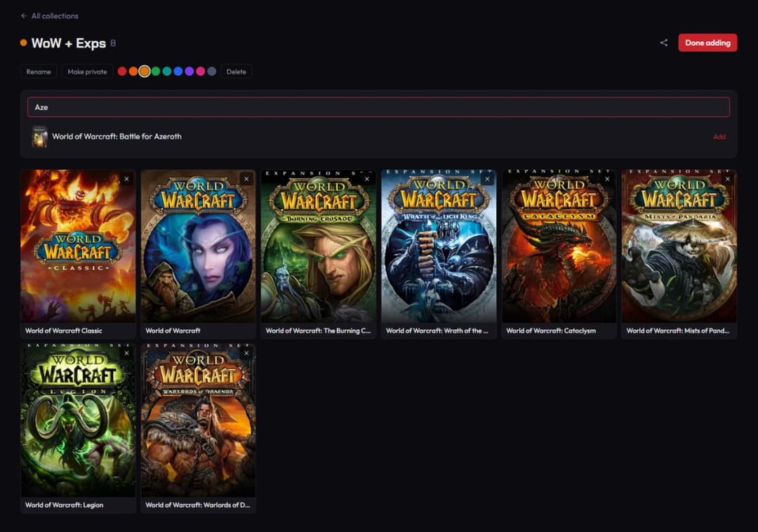Go back via the All collections arrow
758x532 pixels.
coord(24,16)
